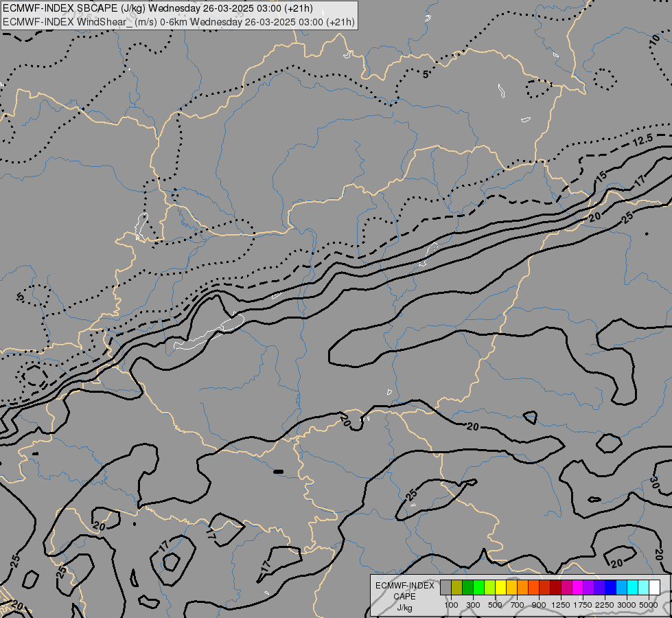Click the SBCAPE title line in the header
The image size is (672, 618).
point(158,8)
